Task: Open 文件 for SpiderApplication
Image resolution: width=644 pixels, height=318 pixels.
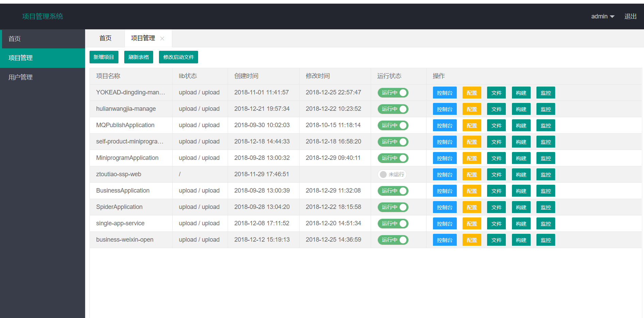Action: pyautogui.click(x=496, y=207)
